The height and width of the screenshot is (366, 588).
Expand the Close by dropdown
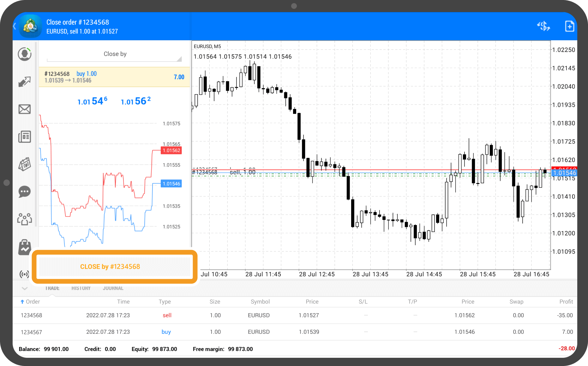coord(115,54)
